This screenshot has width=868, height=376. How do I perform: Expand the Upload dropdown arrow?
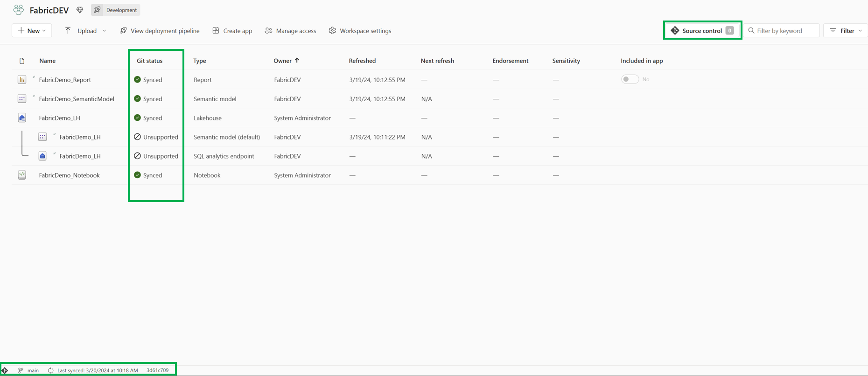[x=104, y=31]
